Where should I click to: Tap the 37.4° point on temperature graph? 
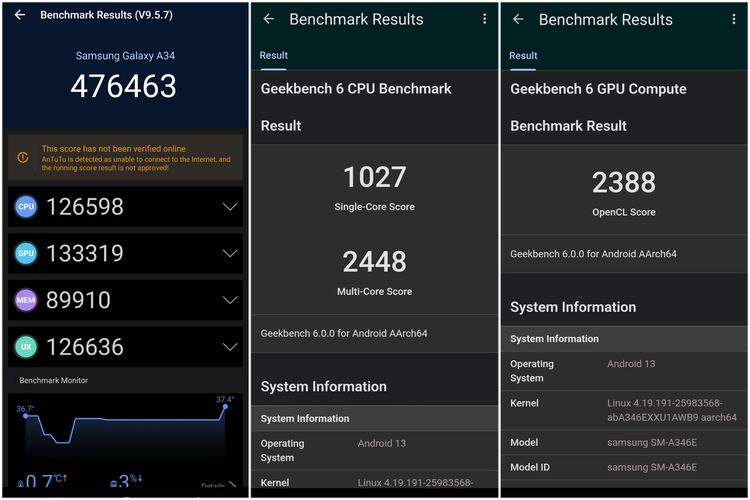pyautogui.click(x=225, y=406)
